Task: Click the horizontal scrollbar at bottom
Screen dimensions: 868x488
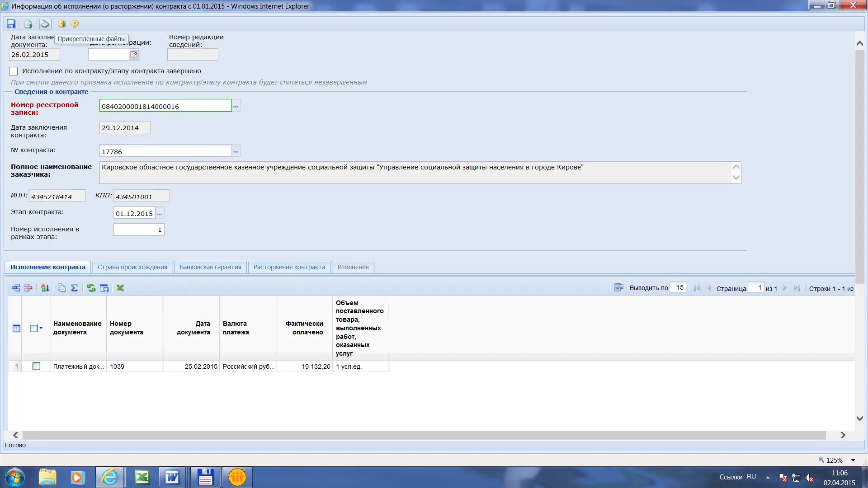Action: click(x=424, y=435)
